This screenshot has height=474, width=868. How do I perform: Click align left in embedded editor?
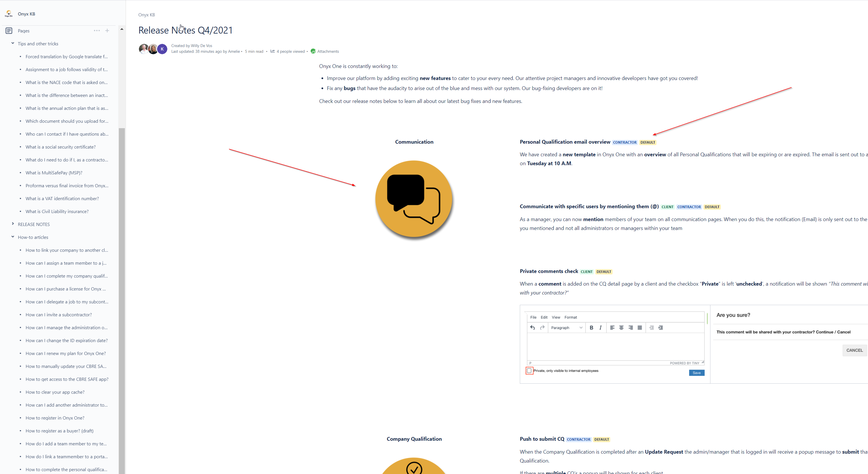coord(612,327)
